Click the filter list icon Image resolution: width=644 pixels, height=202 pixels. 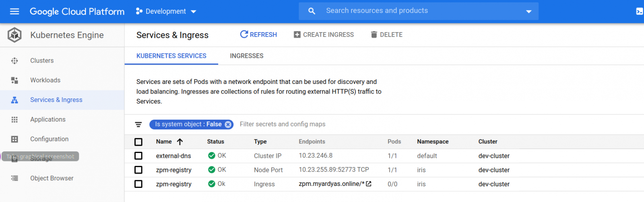(138, 124)
